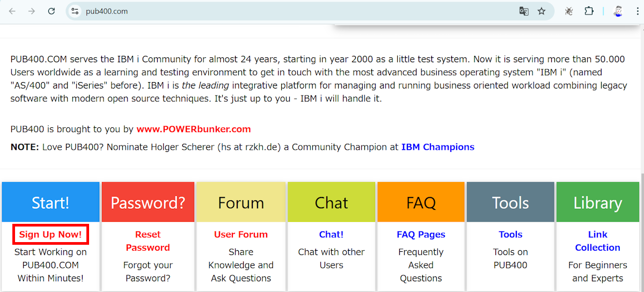Open the site information icon in the address bar
Image resolution: width=644 pixels, height=292 pixels.
pos(75,11)
